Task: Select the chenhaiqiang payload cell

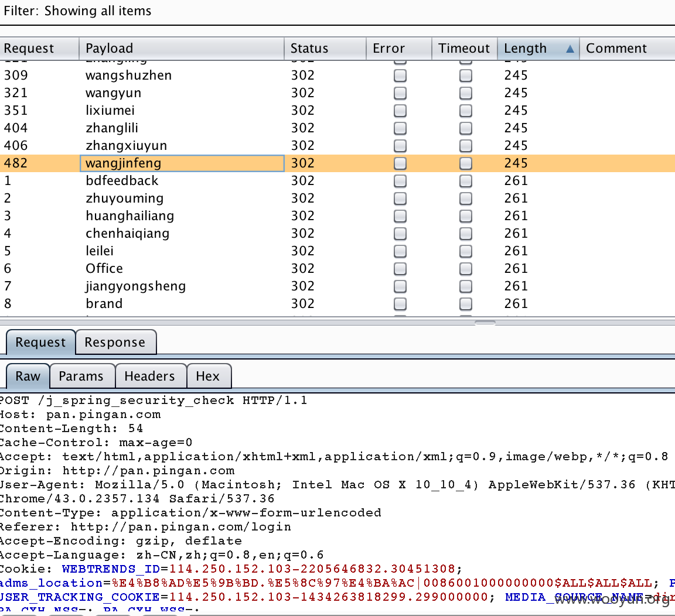Action: point(182,234)
